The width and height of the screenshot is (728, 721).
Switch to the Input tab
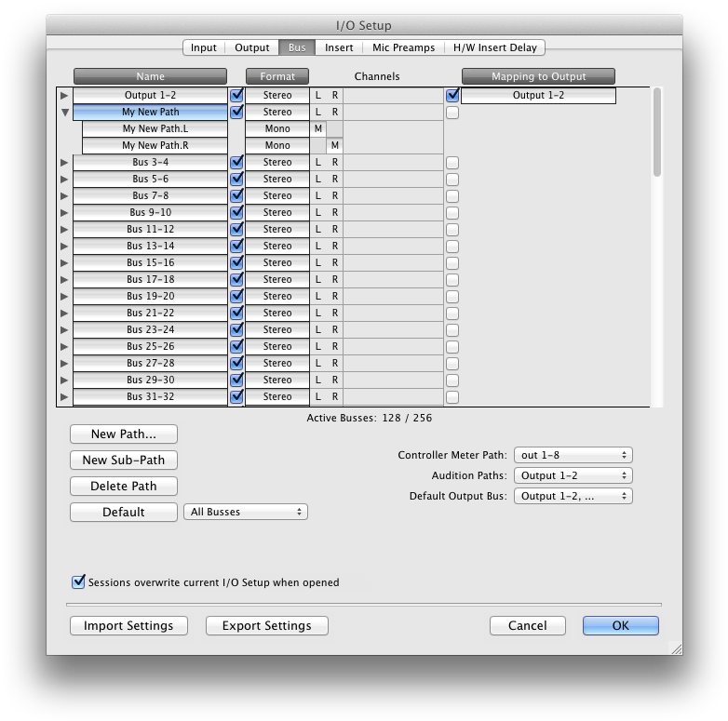click(x=203, y=47)
